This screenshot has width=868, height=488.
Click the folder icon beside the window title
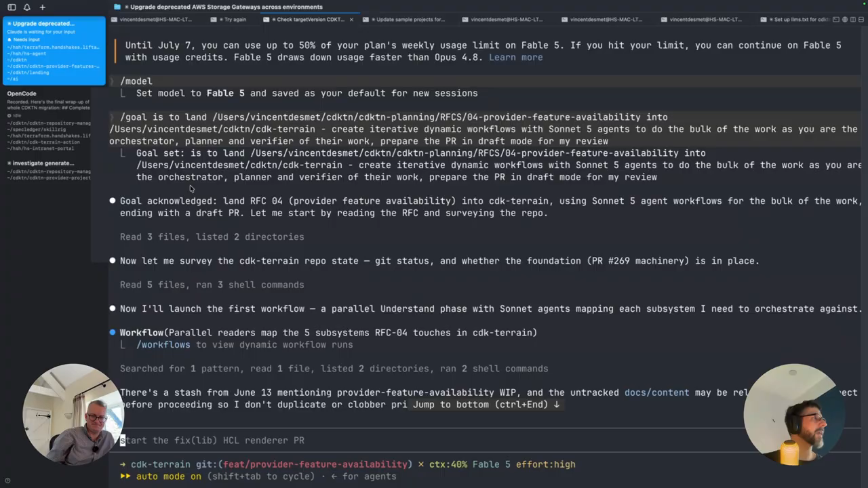[x=117, y=7]
